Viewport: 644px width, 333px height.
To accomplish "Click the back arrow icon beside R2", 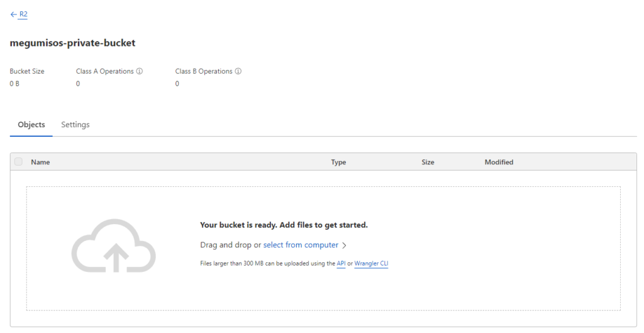I will click(x=14, y=14).
